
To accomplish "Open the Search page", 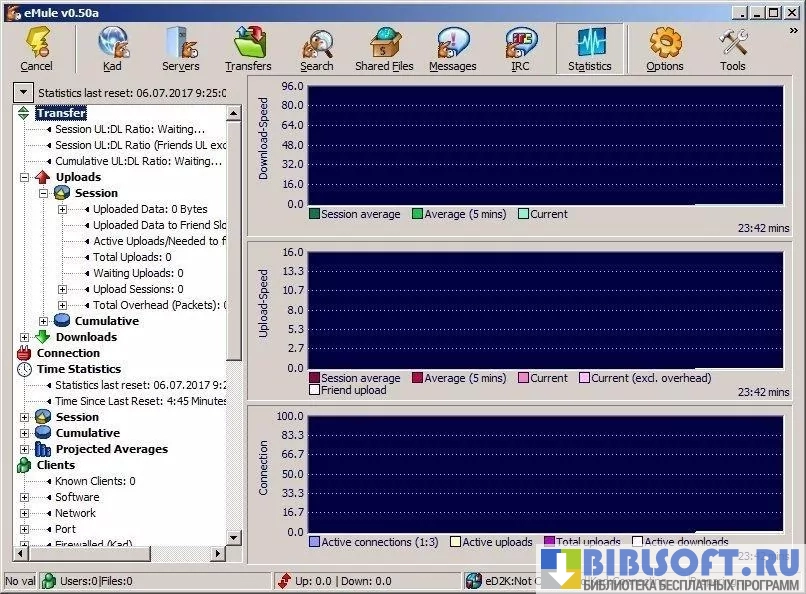I will (x=316, y=43).
